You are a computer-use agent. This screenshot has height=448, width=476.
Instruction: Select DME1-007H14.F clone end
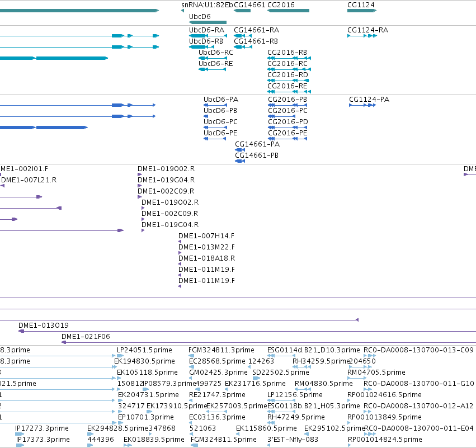coord(180,242)
